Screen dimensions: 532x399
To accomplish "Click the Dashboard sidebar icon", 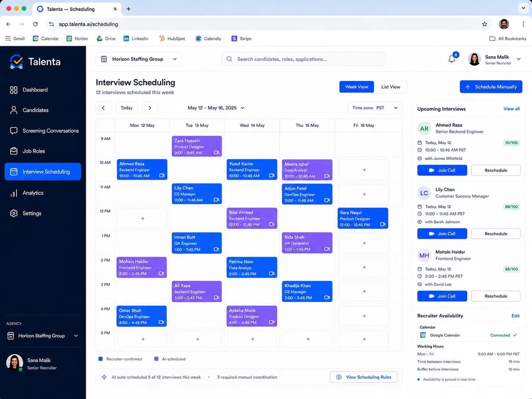I will 14,90.
